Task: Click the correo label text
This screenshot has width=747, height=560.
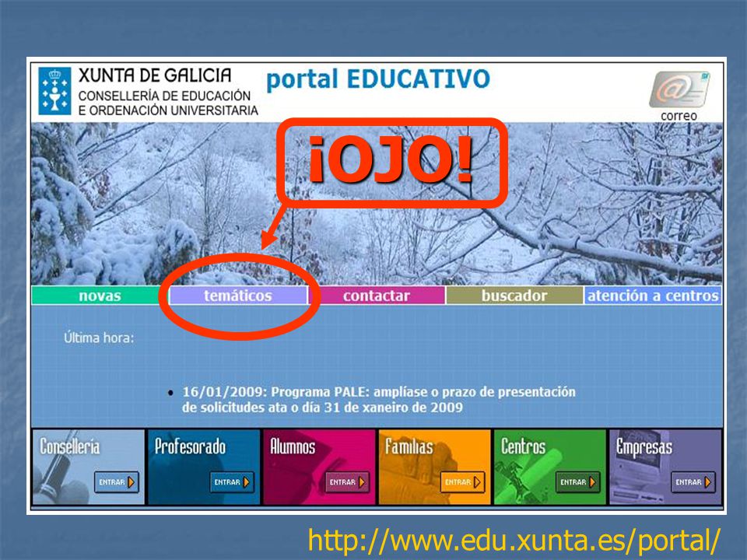Action: (679, 116)
